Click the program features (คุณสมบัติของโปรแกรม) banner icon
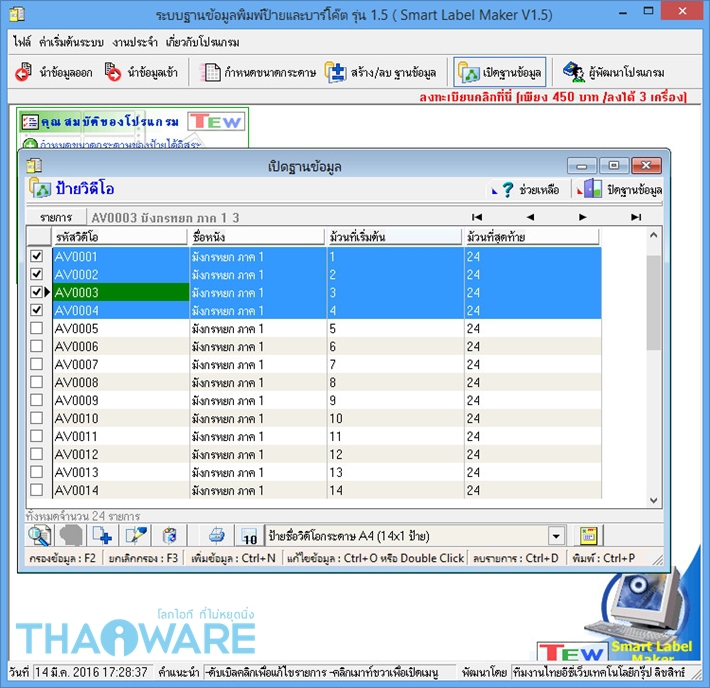 30,121
